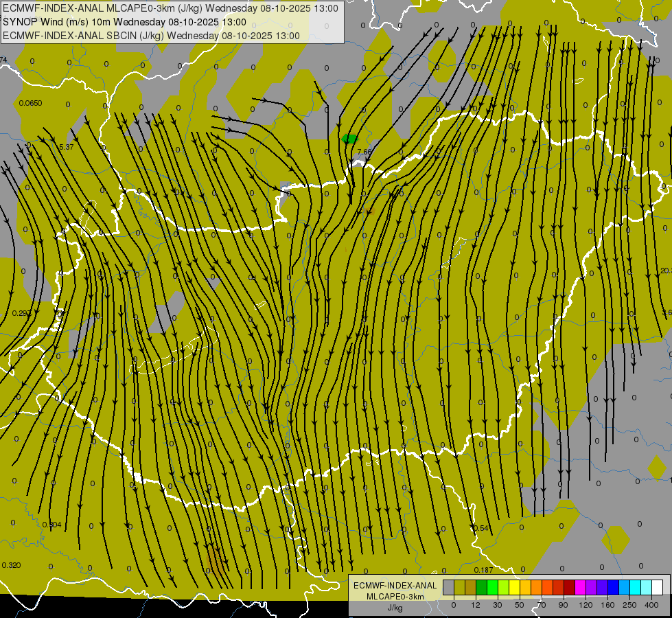Select the dark green legend swatch
The width and height of the screenshot is (672, 618).
pos(481,587)
